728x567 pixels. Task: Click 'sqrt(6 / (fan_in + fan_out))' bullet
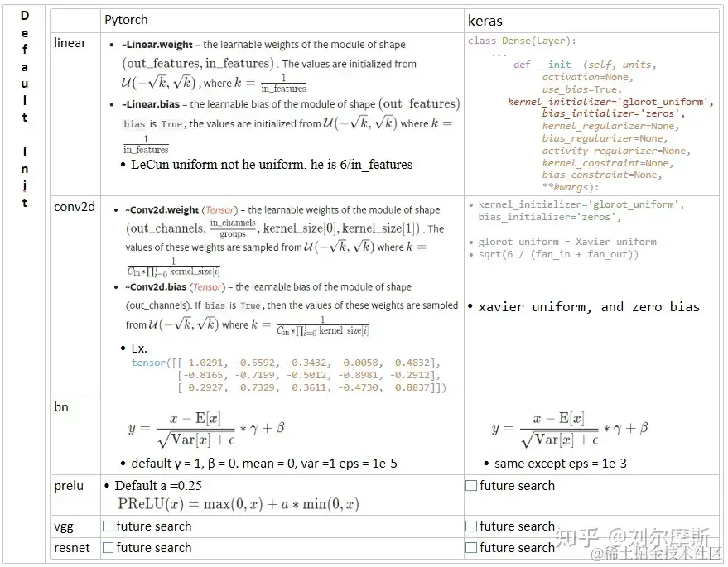point(558,254)
